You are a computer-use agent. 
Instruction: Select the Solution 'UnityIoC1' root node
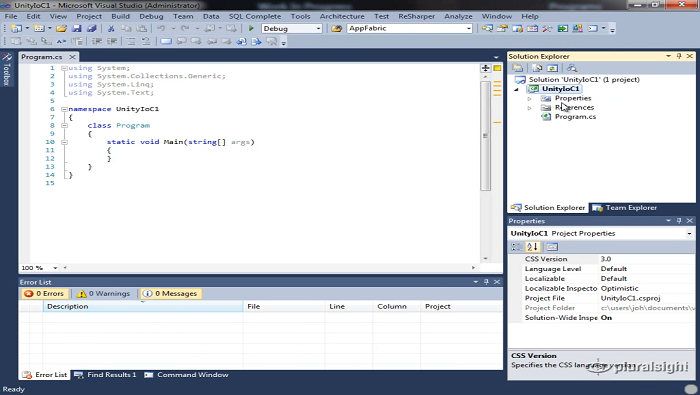tap(584, 79)
